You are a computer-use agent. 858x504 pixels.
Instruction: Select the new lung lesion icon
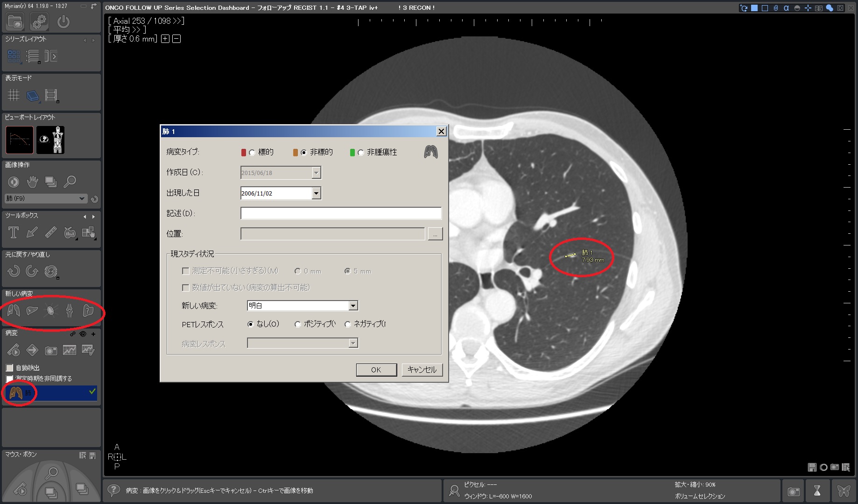(x=14, y=310)
